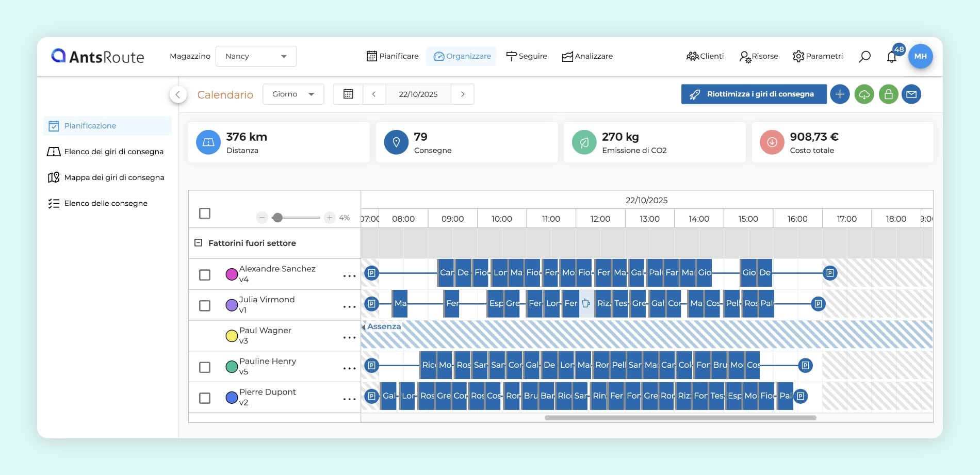
Task: Click the zoom slider handle
Action: pyautogui.click(x=277, y=218)
